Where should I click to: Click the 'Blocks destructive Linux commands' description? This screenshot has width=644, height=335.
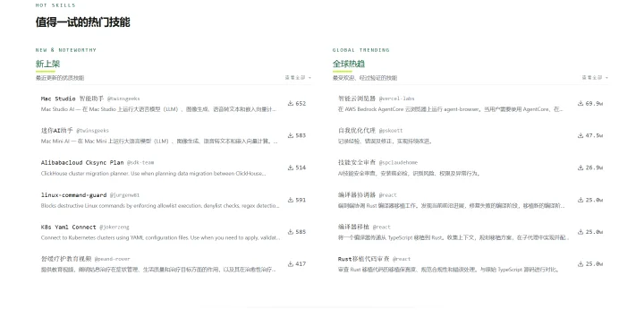[x=160, y=205]
